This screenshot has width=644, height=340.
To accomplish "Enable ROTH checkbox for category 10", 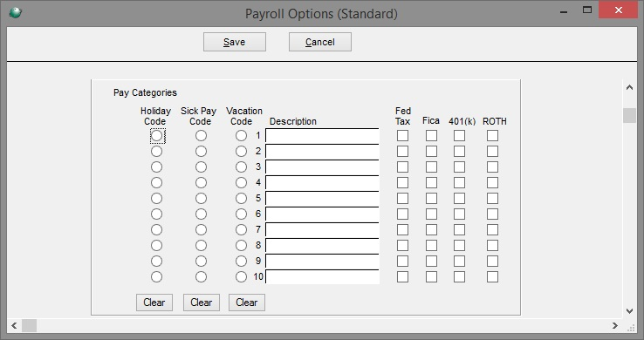I will [492, 277].
